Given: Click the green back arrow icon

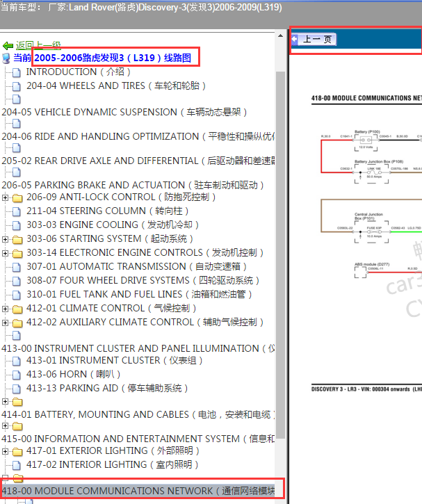Looking at the screenshot, I should pyautogui.click(x=8, y=46).
